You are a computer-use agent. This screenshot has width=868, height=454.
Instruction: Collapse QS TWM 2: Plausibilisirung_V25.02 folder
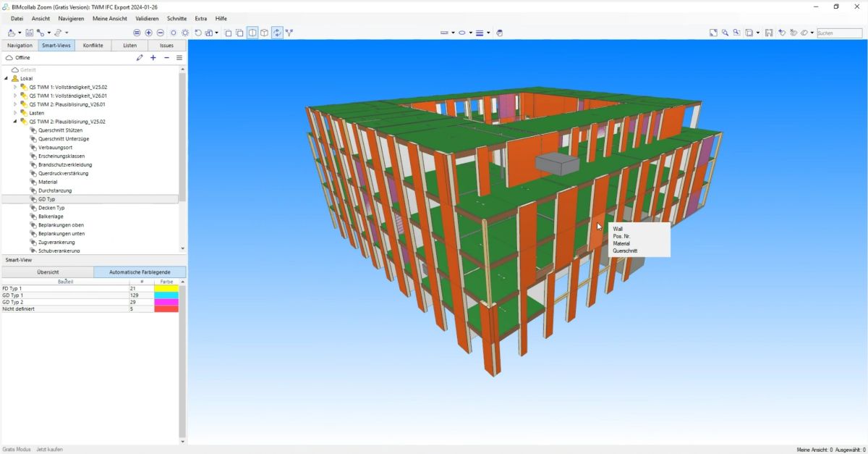click(x=15, y=122)
